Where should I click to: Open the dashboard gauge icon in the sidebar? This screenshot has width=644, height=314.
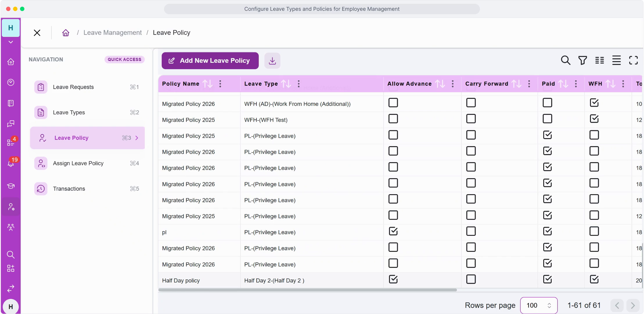point(11,82)
